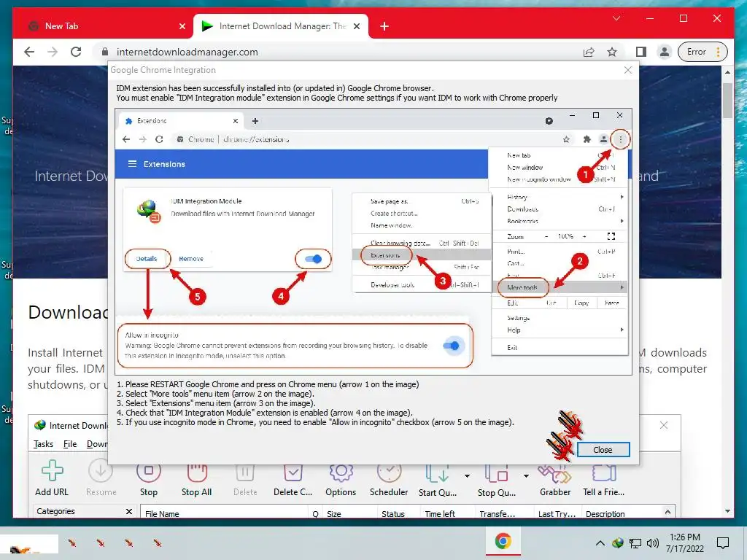
Task: Open the taskbar clock showing 1:26 PM
Action: pos(684,542)
